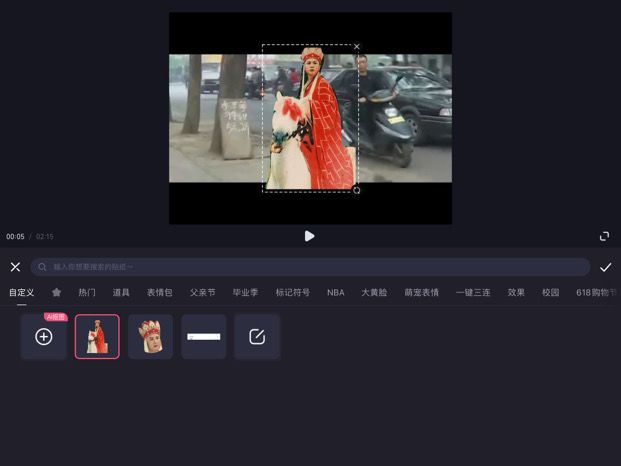621x466 pixels.
Task: Open the edit custom stickers tile
Action: pyautogui.click(x=257, y=337)
